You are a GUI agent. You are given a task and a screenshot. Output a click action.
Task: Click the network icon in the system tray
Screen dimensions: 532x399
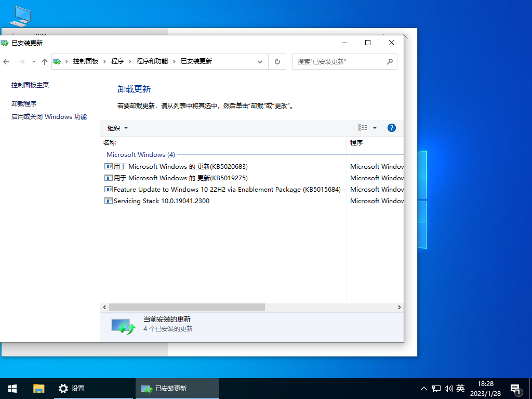pyautogui.click(x=436, y=389)
